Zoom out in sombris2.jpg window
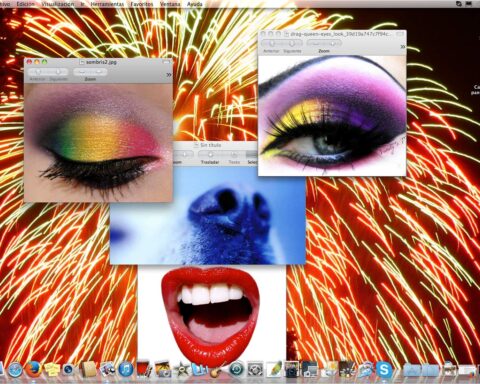This screenshot has width=480, height=384. [x=82, y=72]
